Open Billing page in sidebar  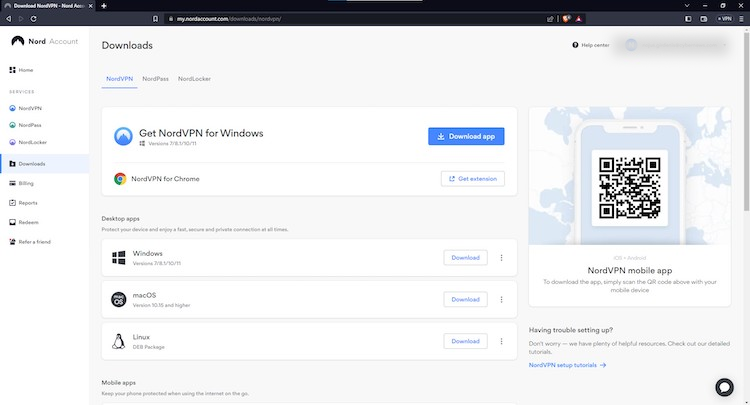pos(22,183)
